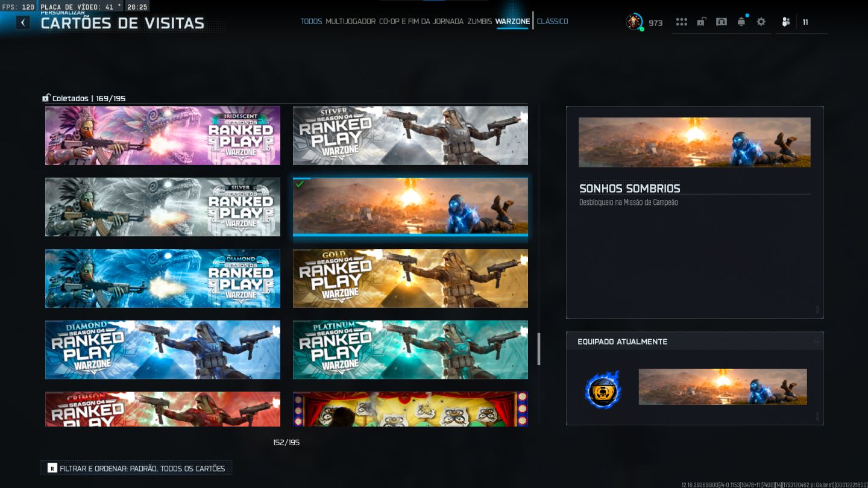Click the card list scrollbar handle
868x488 pixels.
539,349
